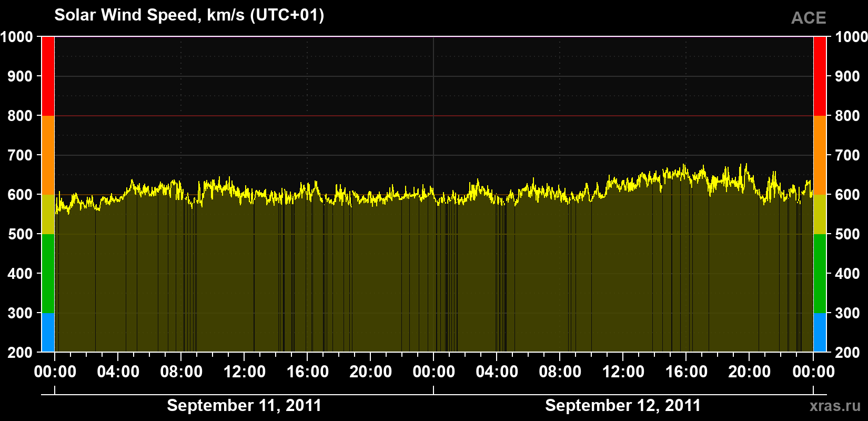Click the 16:00 tick label on September 12
The height and width of the screenshot is (421, 868).
click(x=687, y=372)
